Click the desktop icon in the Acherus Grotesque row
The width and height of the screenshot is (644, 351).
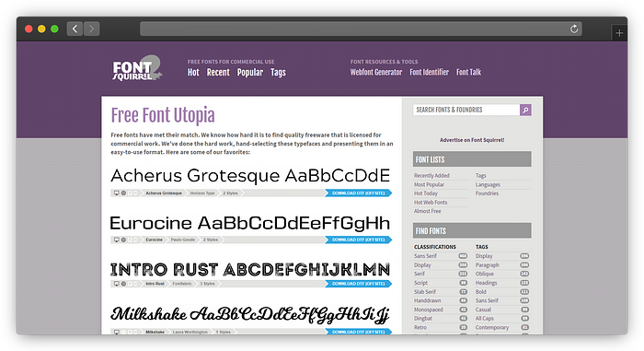coord(116,193)
